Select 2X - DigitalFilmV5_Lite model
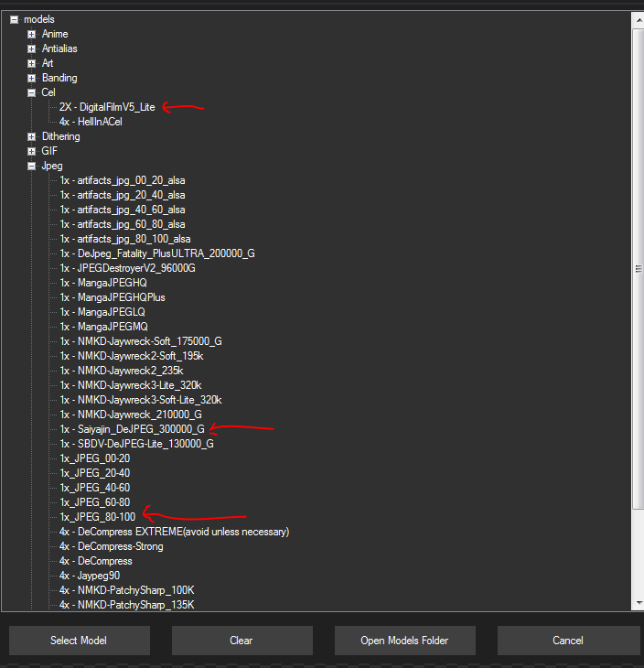This screenshot has height=668, width=644. [x=107, y=107]
